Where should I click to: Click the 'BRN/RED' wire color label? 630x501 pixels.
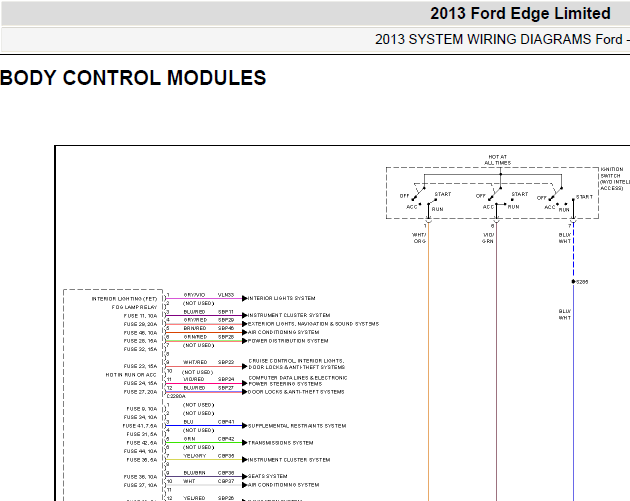click(x=195, y=328)
